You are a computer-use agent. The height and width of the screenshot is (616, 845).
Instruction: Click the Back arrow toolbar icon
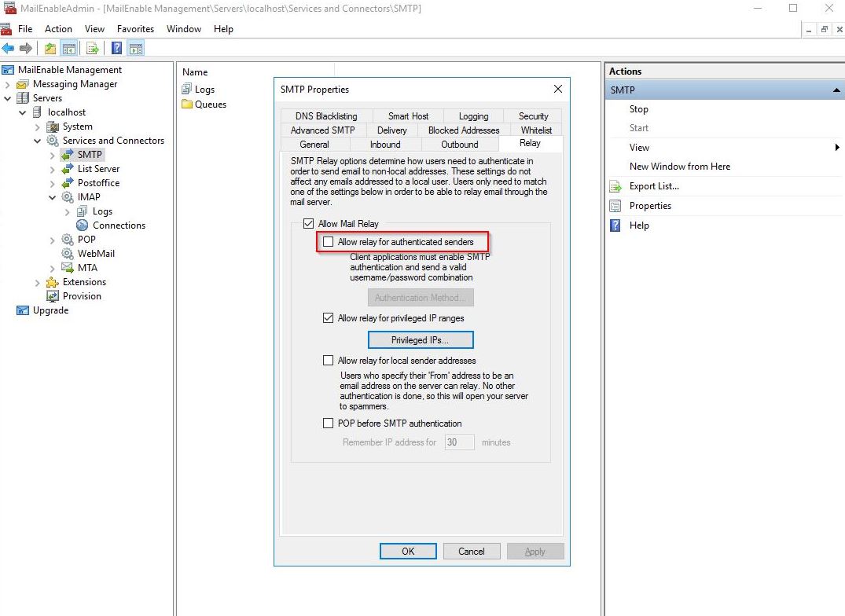click(x=8, y=49)
